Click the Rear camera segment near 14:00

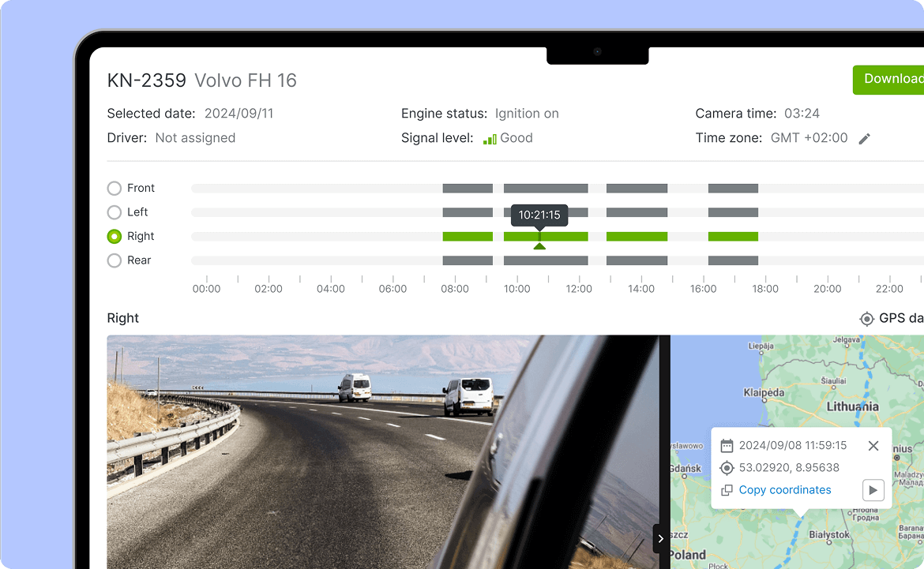click(x=637, y=260)
